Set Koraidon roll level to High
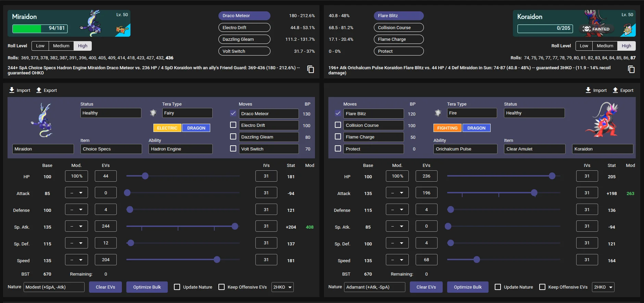 click(626, 46)
